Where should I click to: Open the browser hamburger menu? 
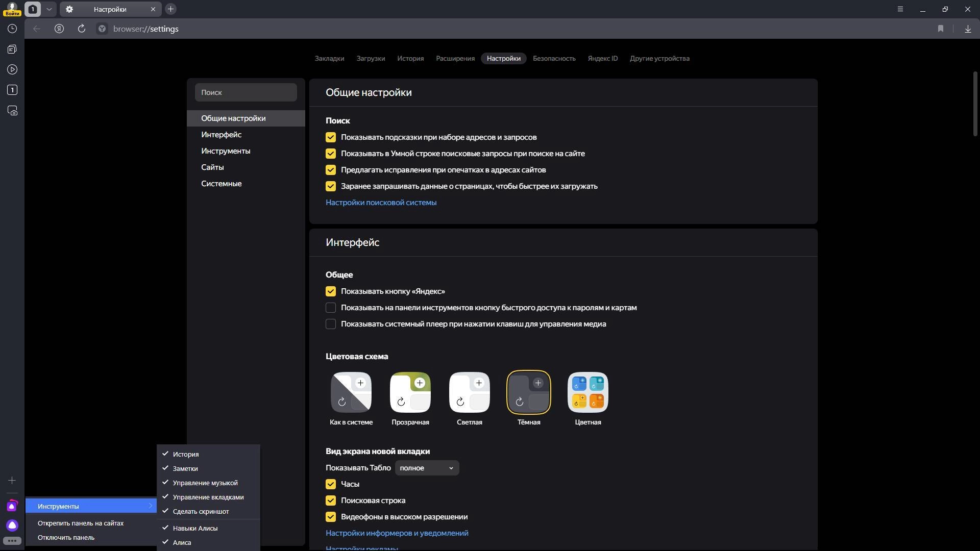pos(900,9)
